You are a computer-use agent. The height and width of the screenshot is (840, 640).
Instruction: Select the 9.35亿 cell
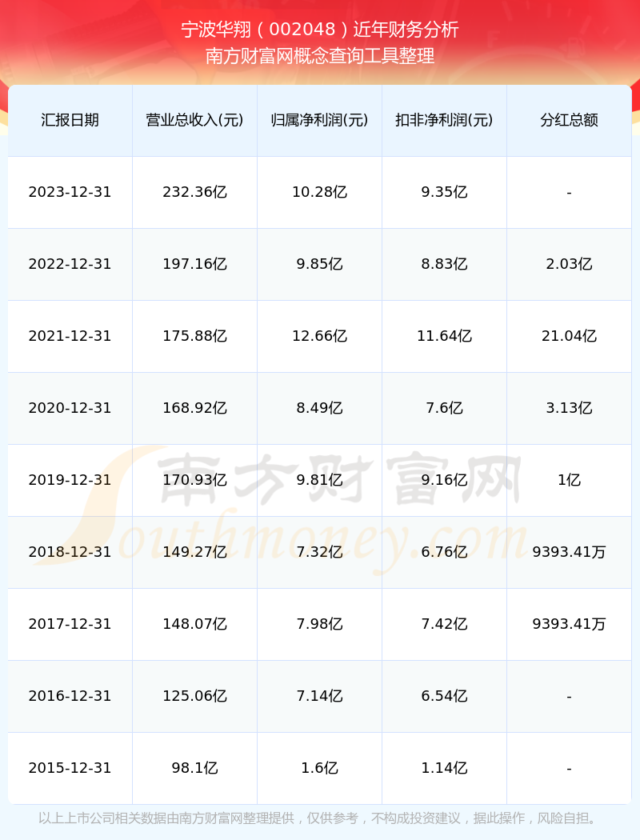point(445,192)
